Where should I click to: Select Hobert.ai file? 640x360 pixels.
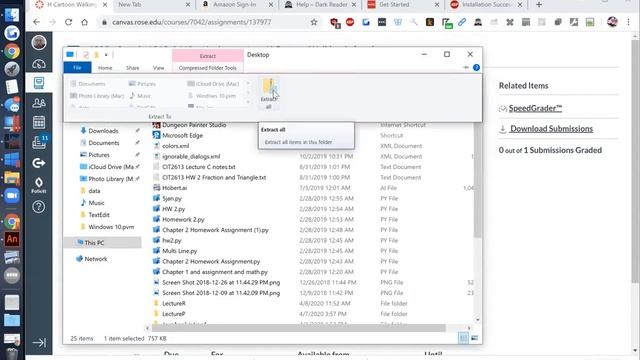pos(174,188)
